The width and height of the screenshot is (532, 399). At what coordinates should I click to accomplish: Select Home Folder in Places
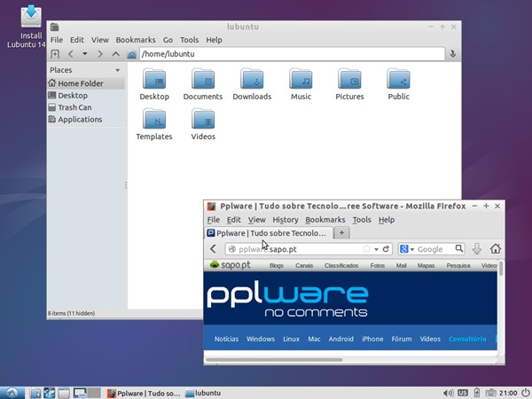click(x=86, y=83)
